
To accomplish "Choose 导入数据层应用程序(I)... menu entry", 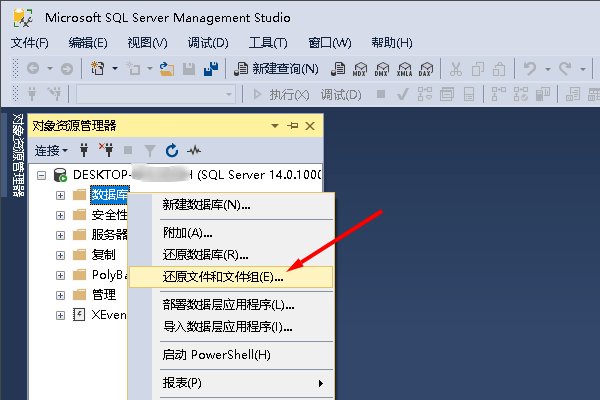I will point(231,327).
